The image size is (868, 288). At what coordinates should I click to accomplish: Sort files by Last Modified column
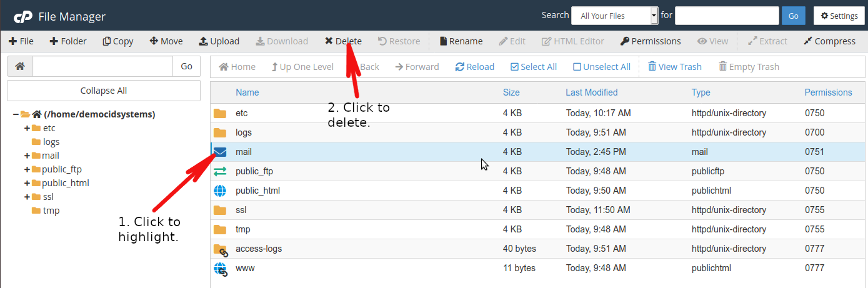[592, 92]
